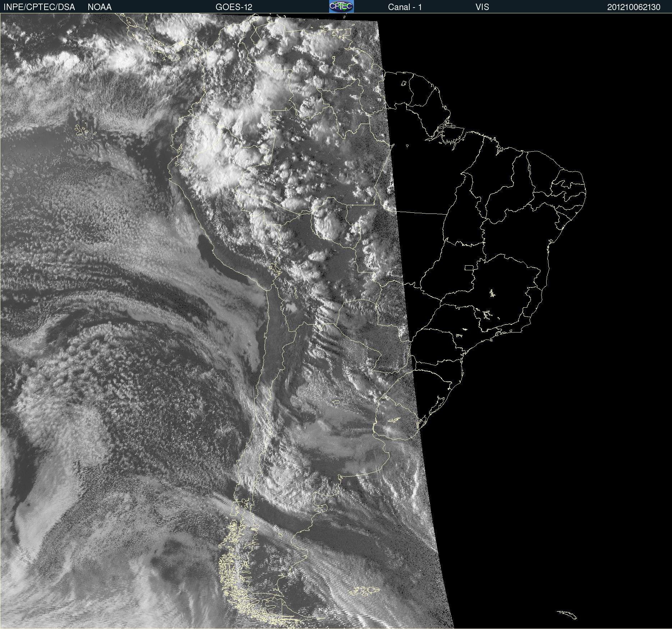The image size is (672, 629).
Task: Click the CPTEC logo in the header
Action: click(x=341, y=6)
